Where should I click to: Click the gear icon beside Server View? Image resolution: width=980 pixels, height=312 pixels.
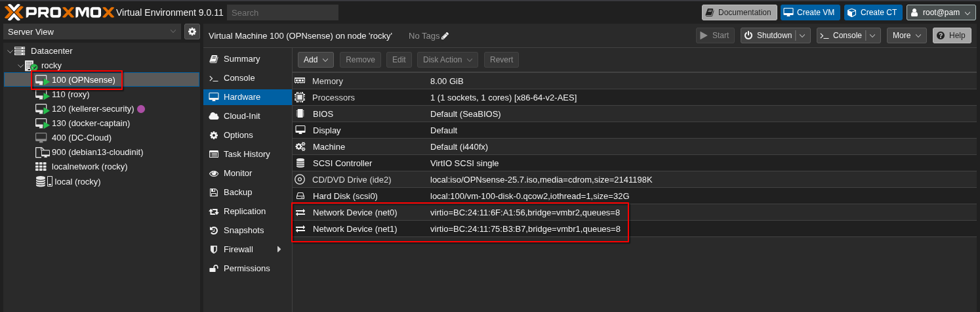coord(192,32)
